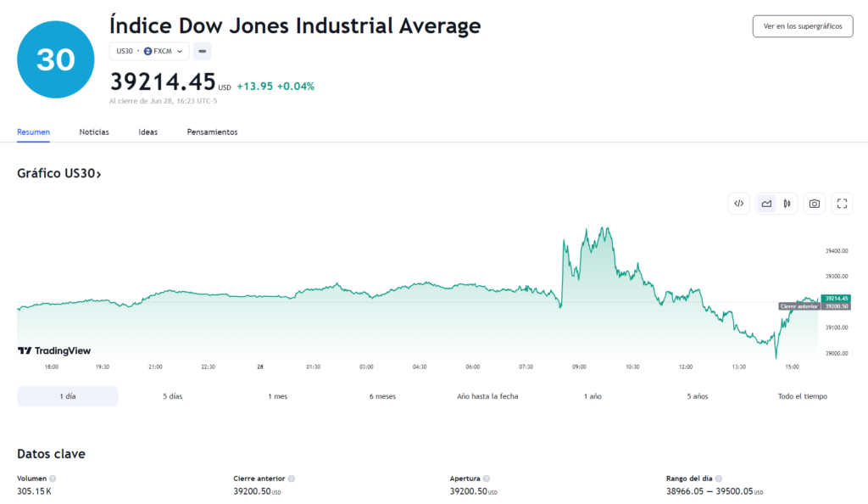
Task: Click Ver en los supergráficos button
Action: pos(803,26)
